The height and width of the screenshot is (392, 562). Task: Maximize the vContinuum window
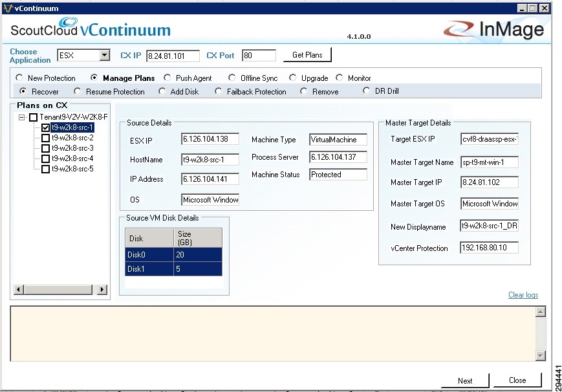tap(533, 8)
